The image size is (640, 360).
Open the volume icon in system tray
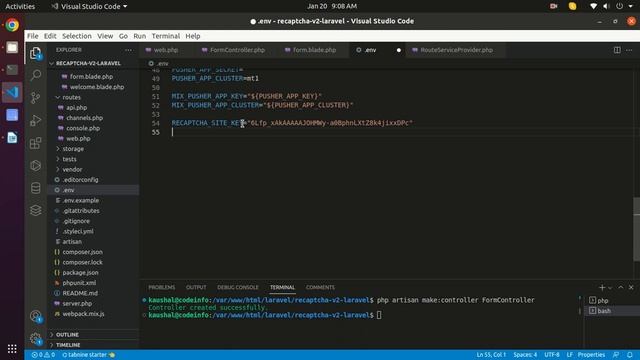606,6
